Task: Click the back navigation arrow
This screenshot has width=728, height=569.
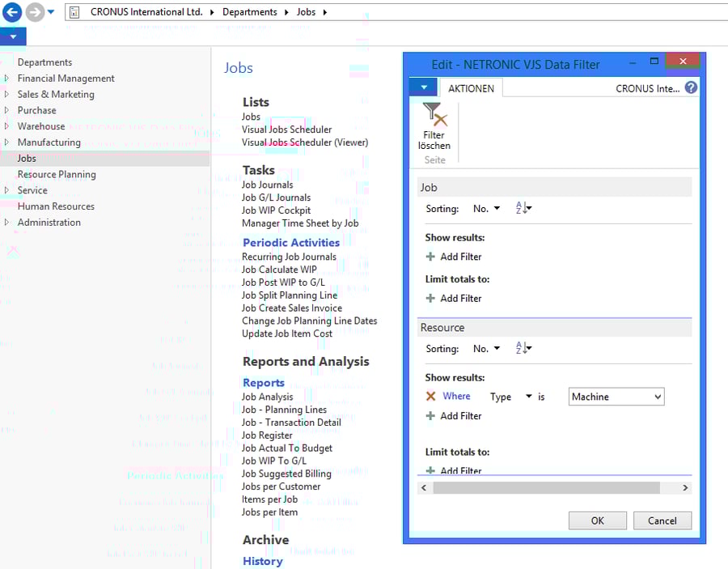Action: 11,11
